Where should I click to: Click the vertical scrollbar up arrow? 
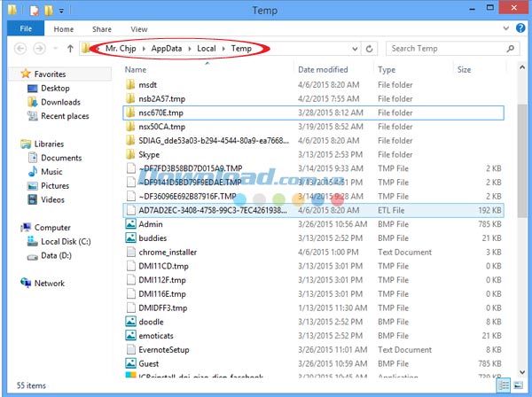(522, 67)
